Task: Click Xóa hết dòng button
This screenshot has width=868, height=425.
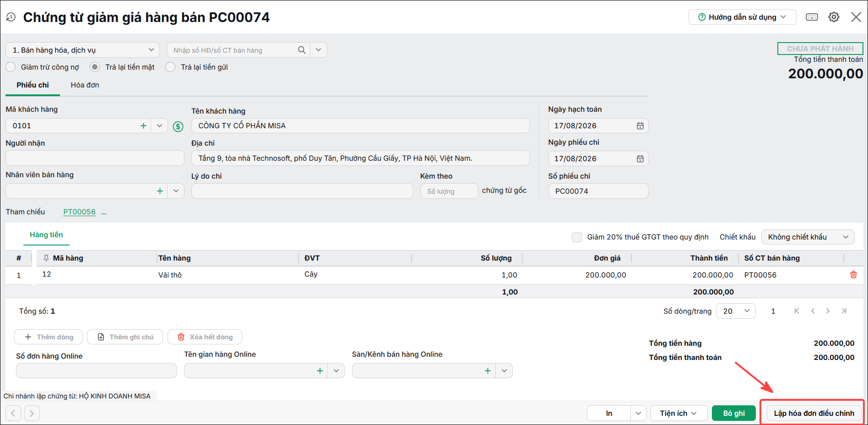Action: [205, 337]
